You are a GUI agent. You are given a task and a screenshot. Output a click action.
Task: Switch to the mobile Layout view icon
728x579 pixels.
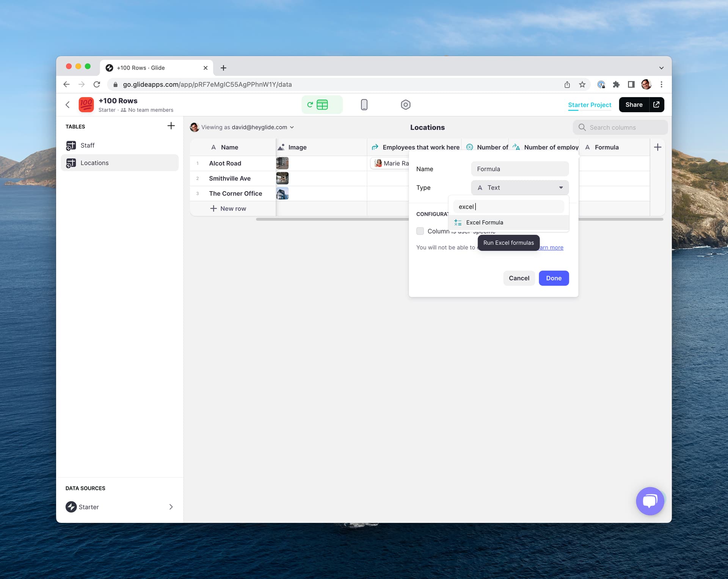[x=364, y=105]
